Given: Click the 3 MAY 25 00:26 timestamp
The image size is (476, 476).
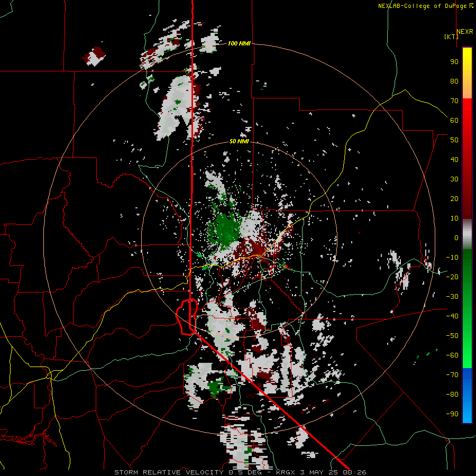Looking at the screenshot, I should pyautogui.click(x=334, y=472).
